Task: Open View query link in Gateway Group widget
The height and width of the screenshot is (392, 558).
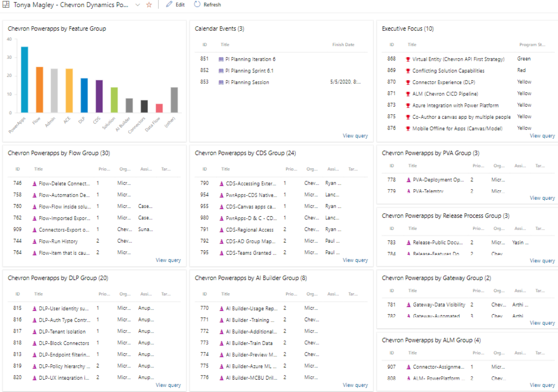Action: [x=542, y=323]
